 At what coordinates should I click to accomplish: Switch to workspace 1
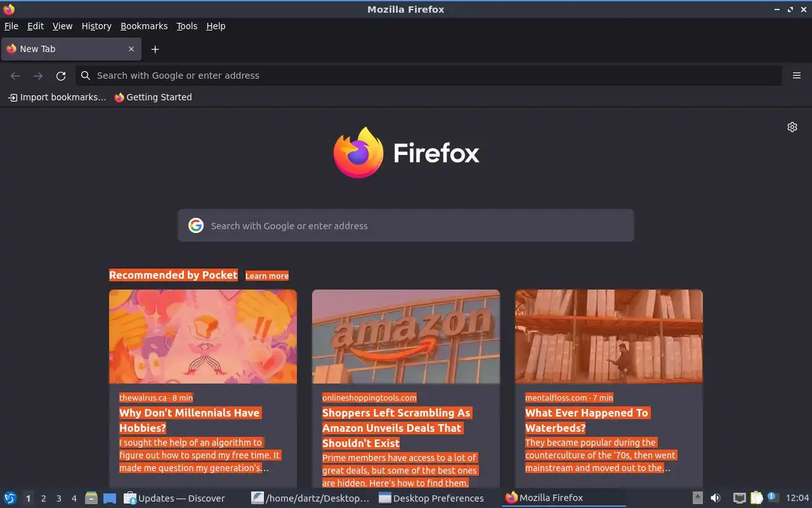pyautogui.click(x=28, y=498)
